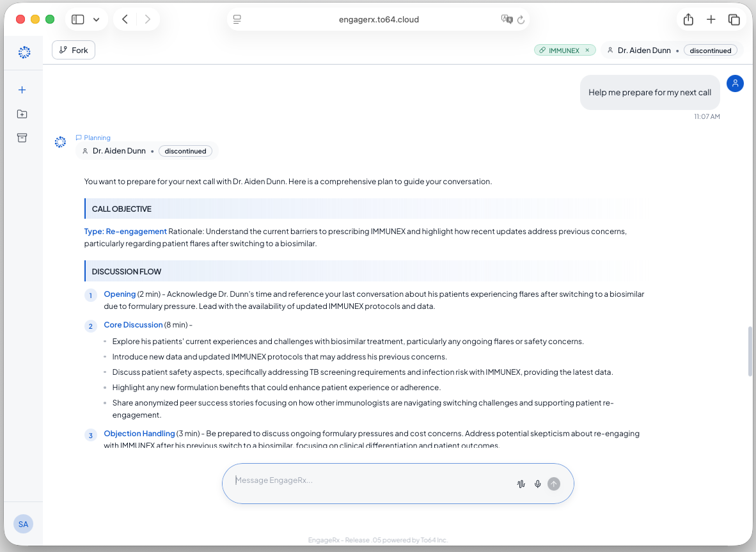Click the Type: Re-engagement link
Viewport: 756px width, 552px height.
pos(125,232)
